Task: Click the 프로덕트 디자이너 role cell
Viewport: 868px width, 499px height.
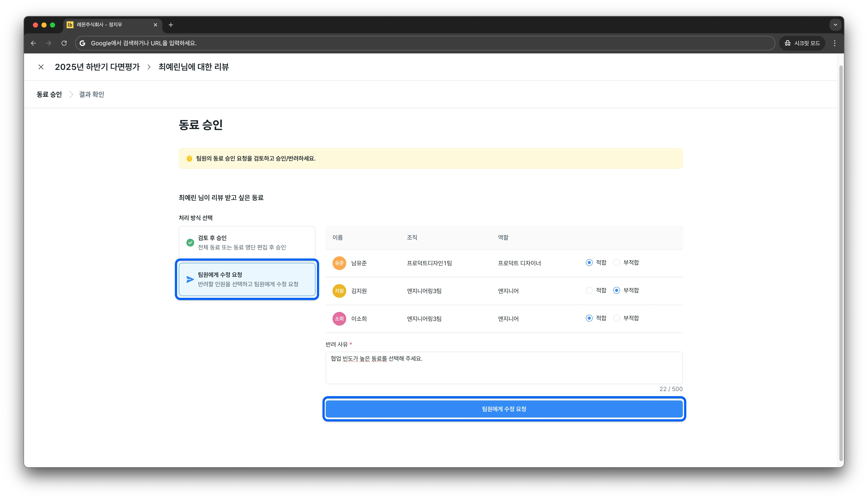Action: pyautogui.click(x=519, y=263)
